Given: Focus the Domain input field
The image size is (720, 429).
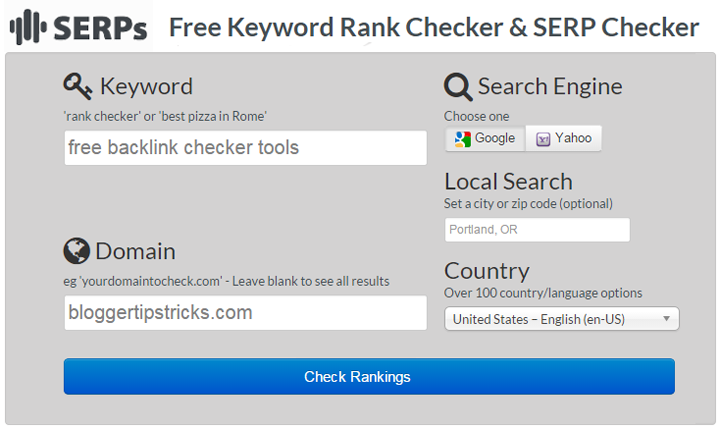Looking at the screenshot, I should click(246, 313).
